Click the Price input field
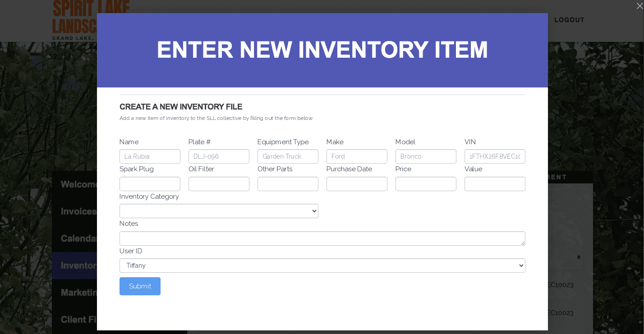Screen dimensions: 644x334 [426, 184]
